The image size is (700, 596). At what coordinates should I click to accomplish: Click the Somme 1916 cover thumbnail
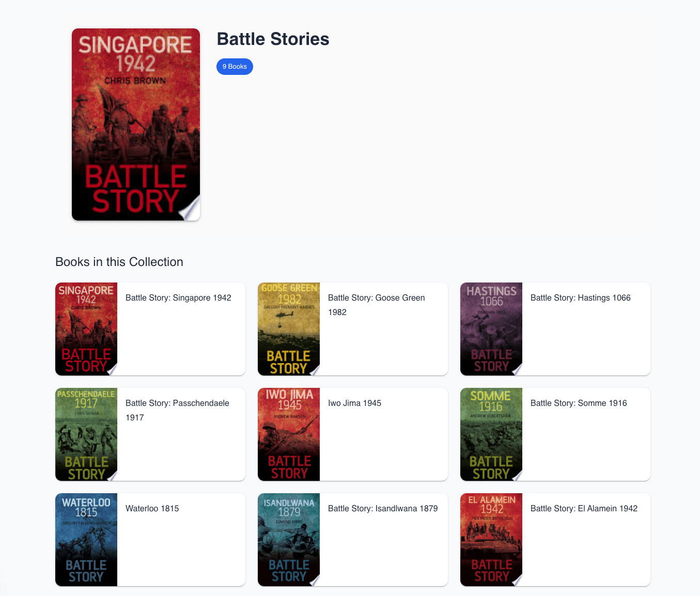coord(491,434)
